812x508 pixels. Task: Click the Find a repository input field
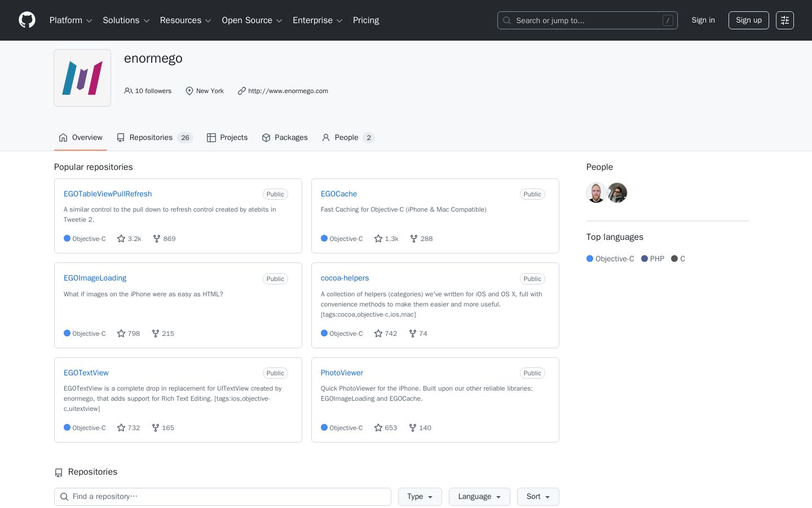223,497
